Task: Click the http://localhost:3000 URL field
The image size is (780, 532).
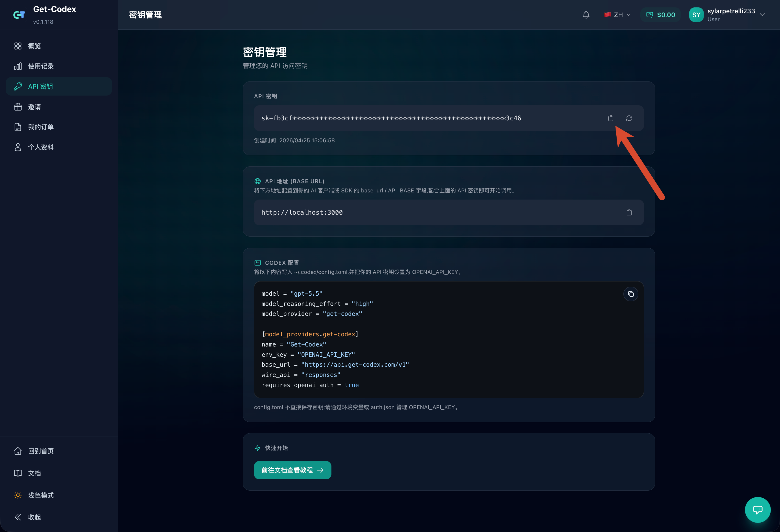Action: click(x=449, y=212)
